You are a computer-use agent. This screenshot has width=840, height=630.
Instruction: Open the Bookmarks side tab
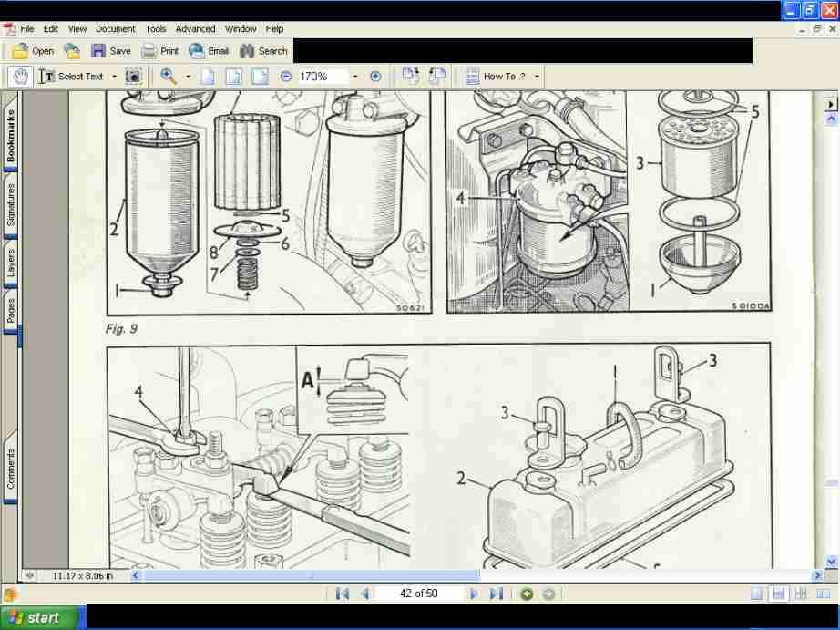click(x=10, y=135)
